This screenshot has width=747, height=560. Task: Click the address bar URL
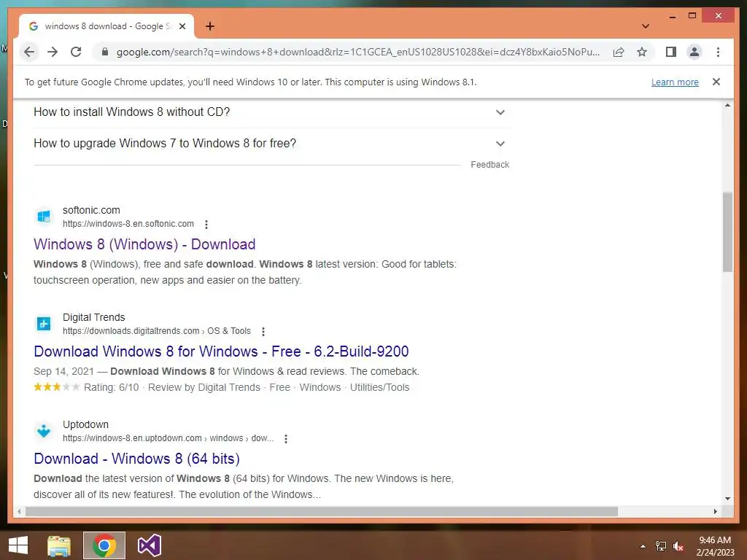coord(357,52)
